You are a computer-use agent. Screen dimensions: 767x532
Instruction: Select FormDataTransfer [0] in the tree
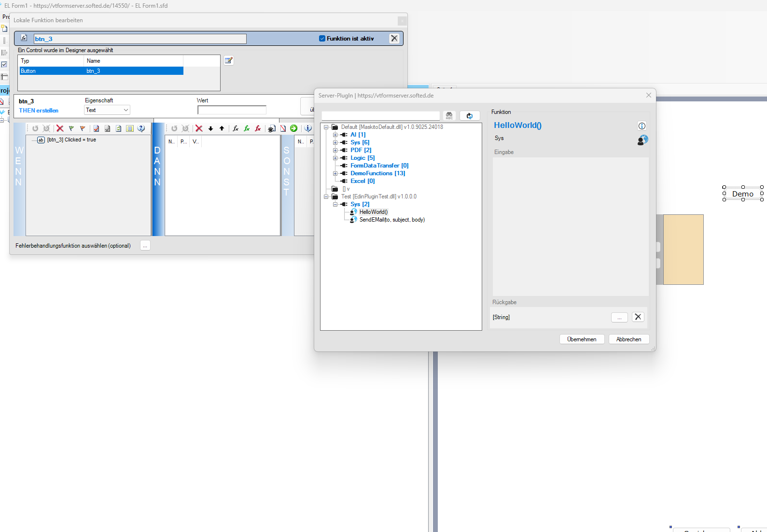(379, 166)
